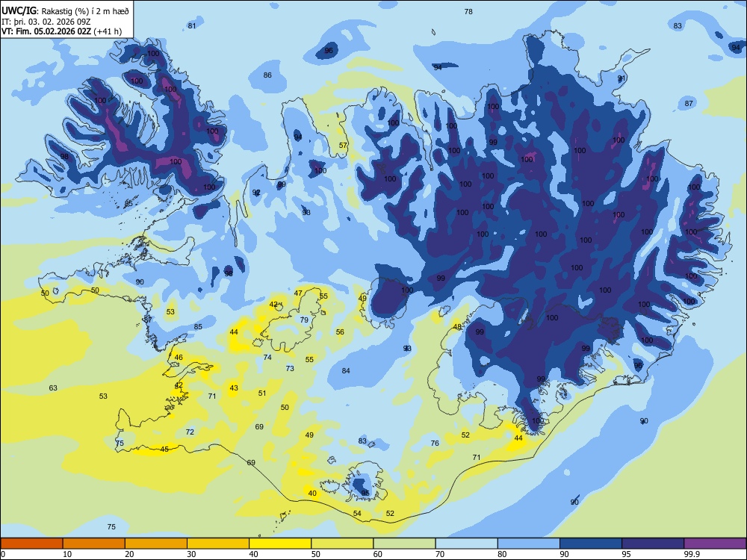
Task: Click the map title 'Rakastig (%) í 2 m hæð'
Action: coord(85,10)
